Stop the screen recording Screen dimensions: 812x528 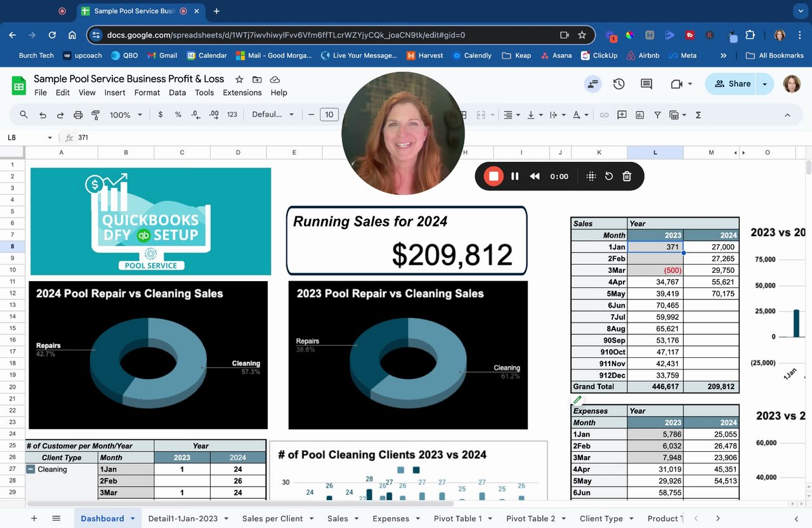point(494,176)
